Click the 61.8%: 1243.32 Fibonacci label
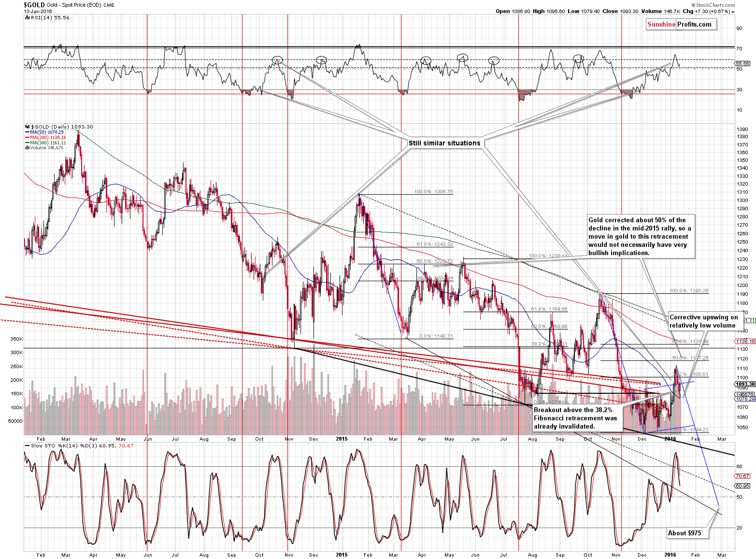756x559 pixels. [x=435, y=244]
